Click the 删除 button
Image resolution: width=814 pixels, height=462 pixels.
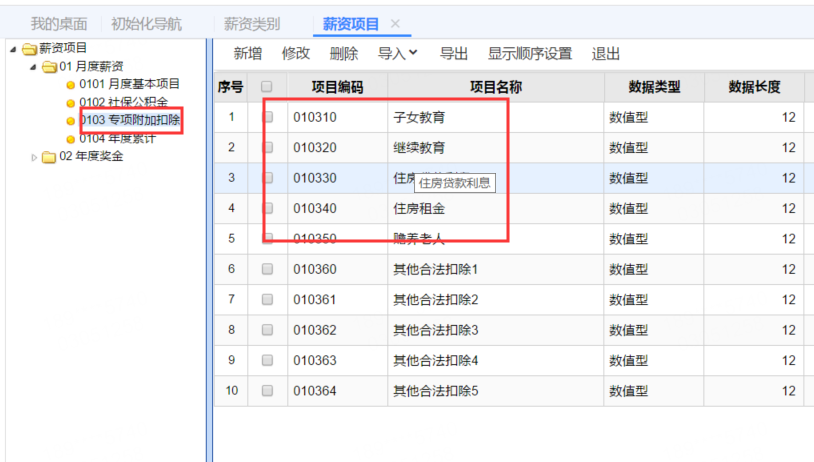[344, 53]
